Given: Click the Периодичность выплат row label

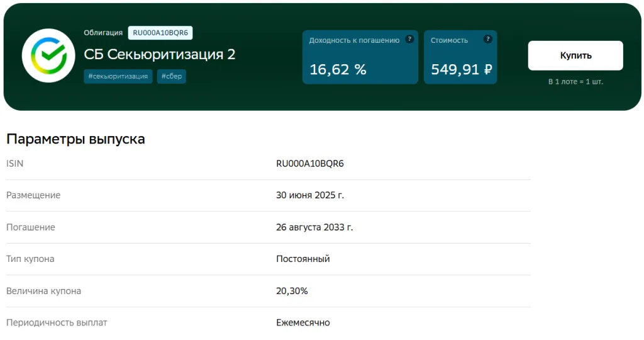Looking at the screenshot, I should coord(57,322).
